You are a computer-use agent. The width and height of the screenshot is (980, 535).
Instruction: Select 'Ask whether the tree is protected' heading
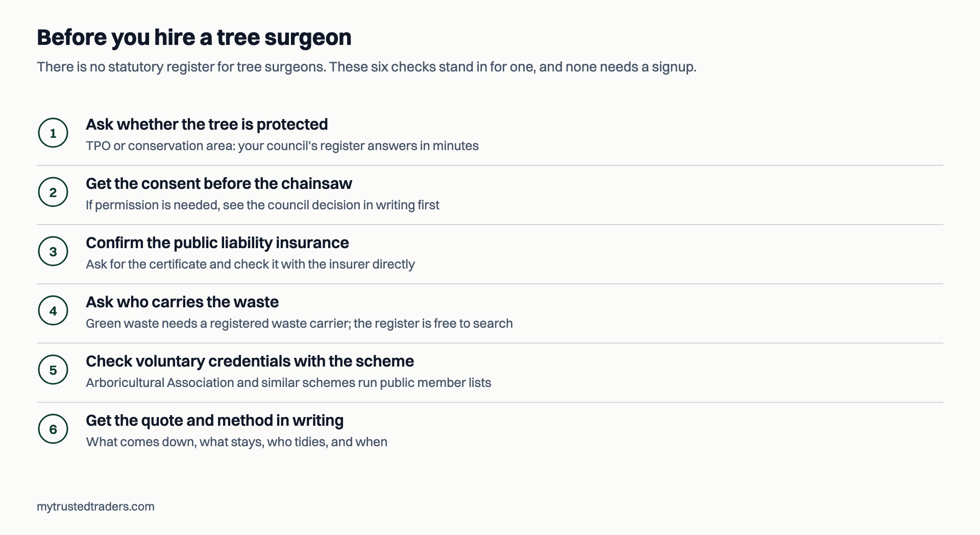click(x=207, y=124)
